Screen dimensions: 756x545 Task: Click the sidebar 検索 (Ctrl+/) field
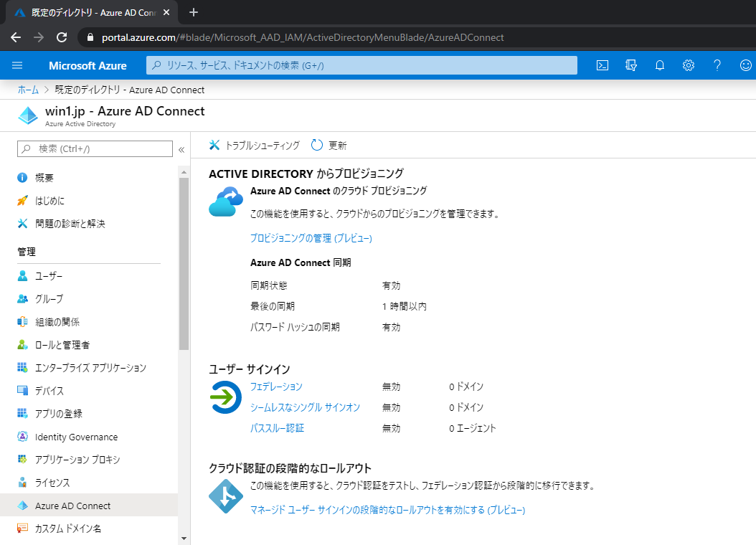point(95,148)
